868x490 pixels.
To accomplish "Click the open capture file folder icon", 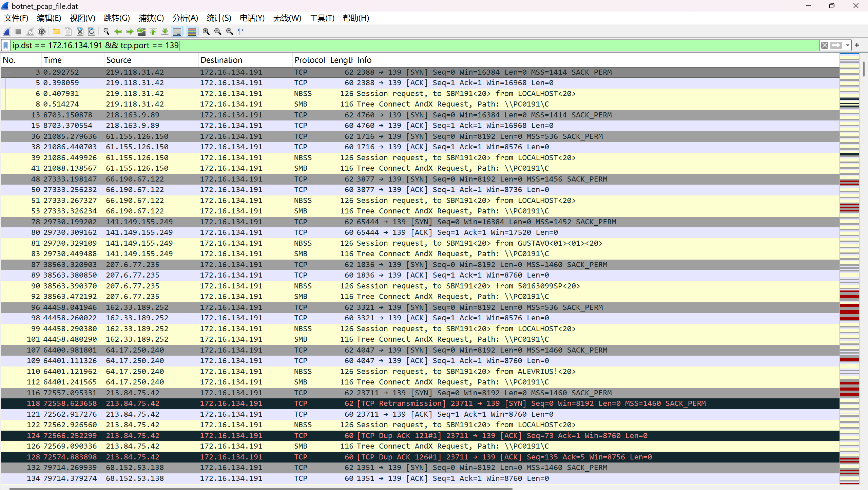I will point(56,32).
